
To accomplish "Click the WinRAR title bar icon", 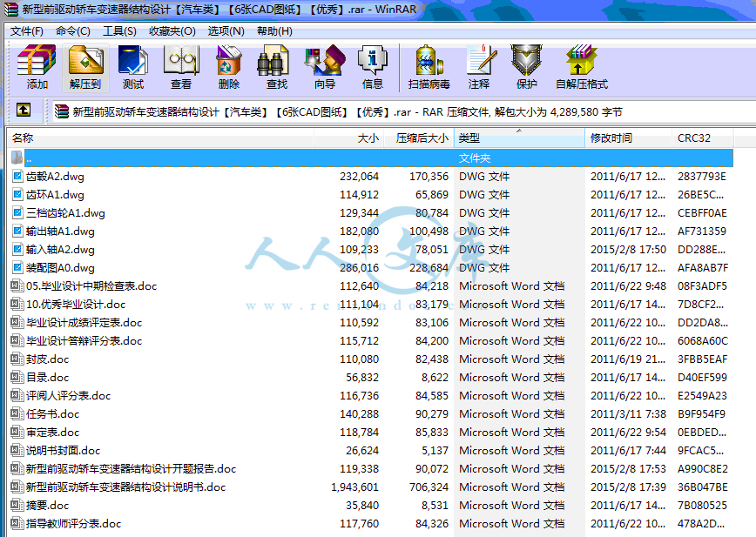I will 10,10.
